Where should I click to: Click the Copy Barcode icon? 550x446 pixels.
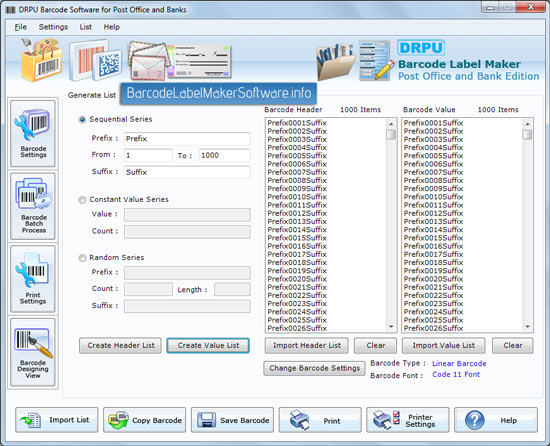[119, 420]
